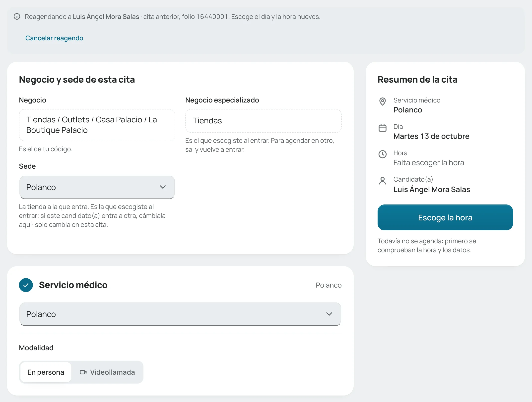Click the checkmark circle beside Servicio médico
The image size is (532, 402).
click(26, 285)
